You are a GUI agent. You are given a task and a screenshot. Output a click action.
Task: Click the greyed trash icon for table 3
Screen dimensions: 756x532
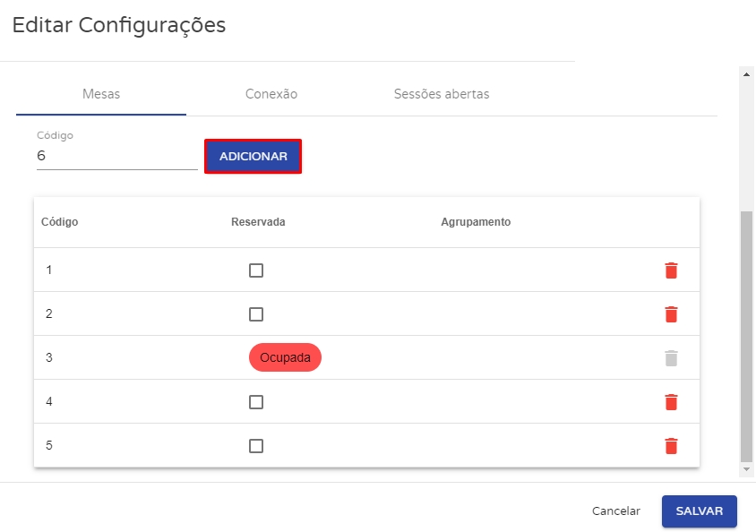[x=671, y=358]
